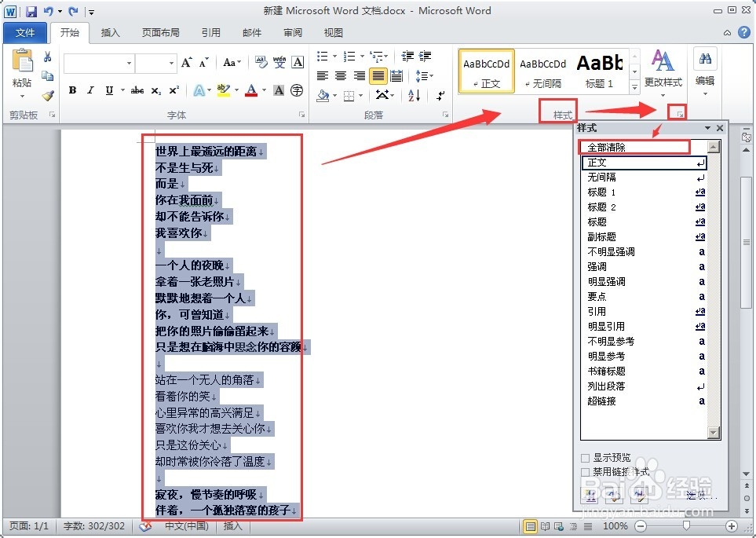Enable the 显示预览 checkbox

coord(584,458)
